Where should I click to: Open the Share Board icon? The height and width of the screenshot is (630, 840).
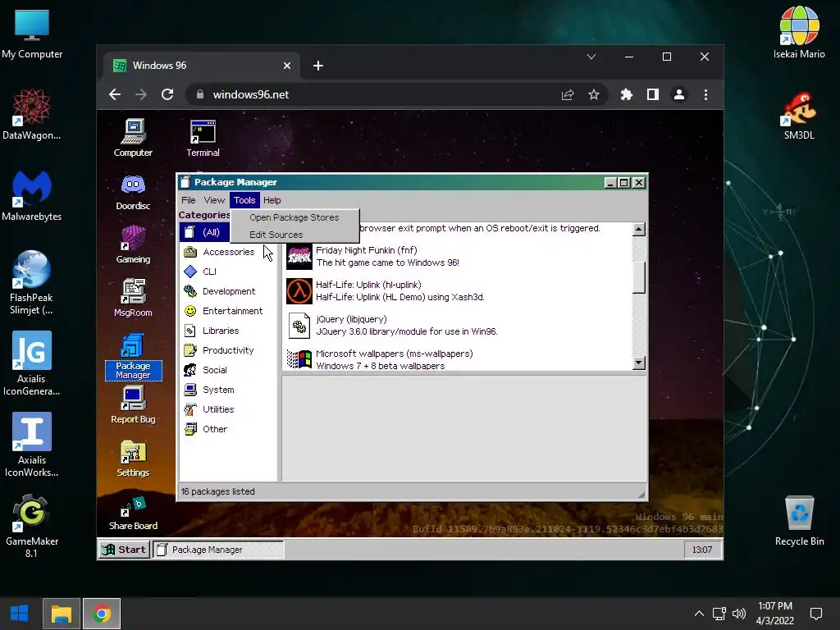point(133,514)
